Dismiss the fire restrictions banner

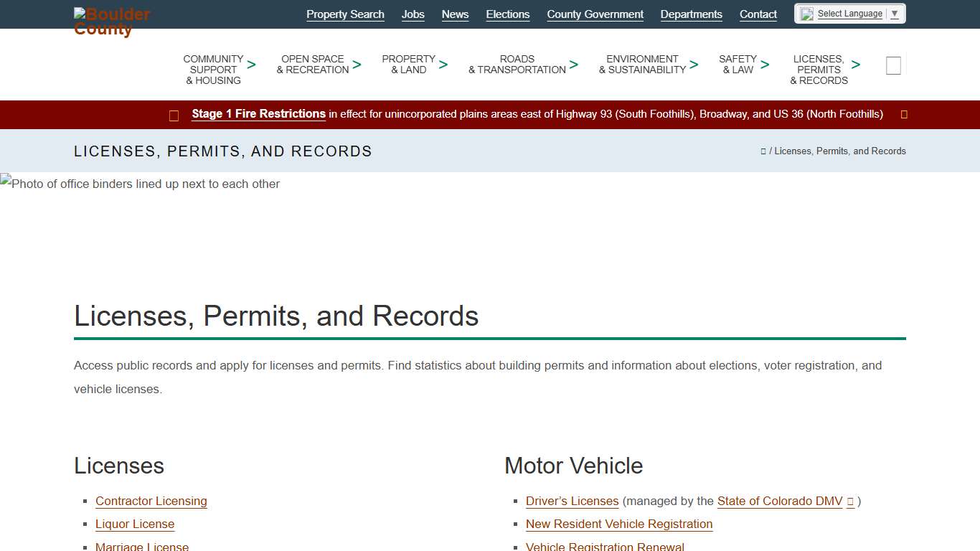coord(903,114)
